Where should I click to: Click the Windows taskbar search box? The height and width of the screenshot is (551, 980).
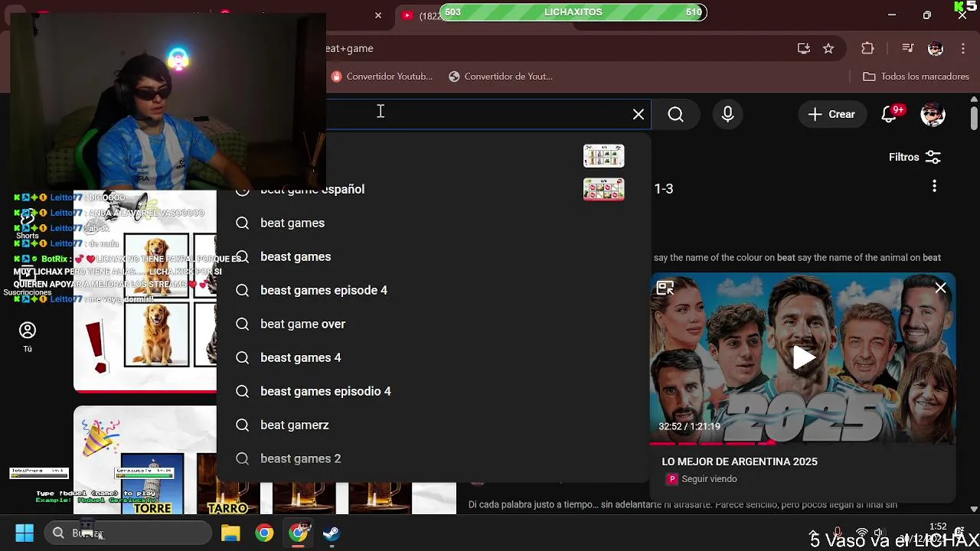click(128, 533)
